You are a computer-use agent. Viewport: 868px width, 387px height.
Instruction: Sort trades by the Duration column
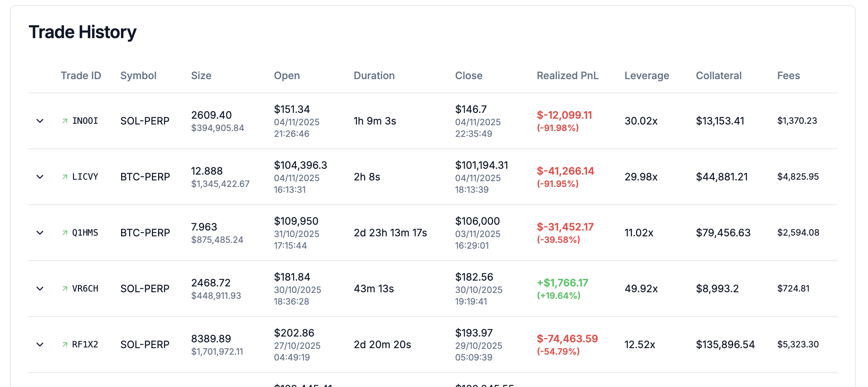pos(374,76)
